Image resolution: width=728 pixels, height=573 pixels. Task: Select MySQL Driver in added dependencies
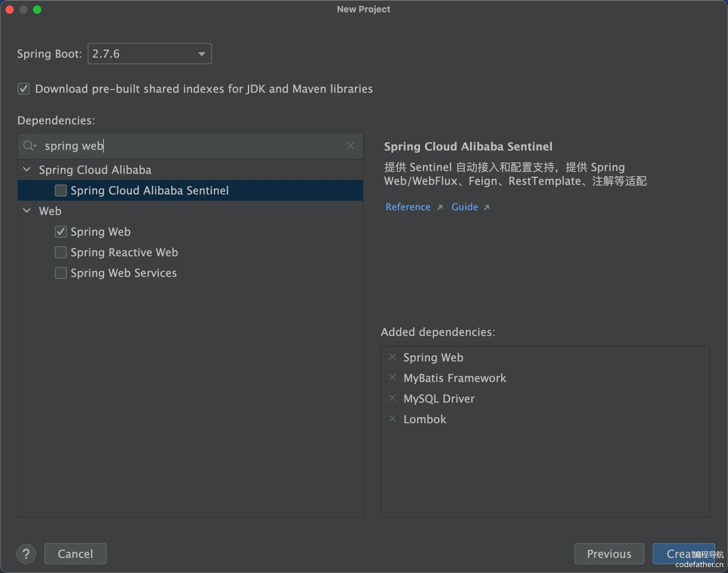(x=439, y=398)
